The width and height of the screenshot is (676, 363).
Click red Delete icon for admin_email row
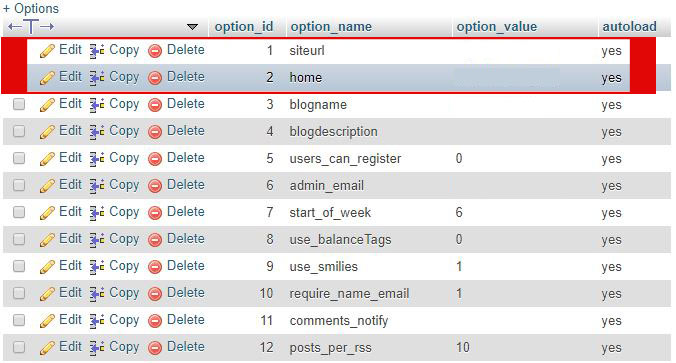[155, 186]
